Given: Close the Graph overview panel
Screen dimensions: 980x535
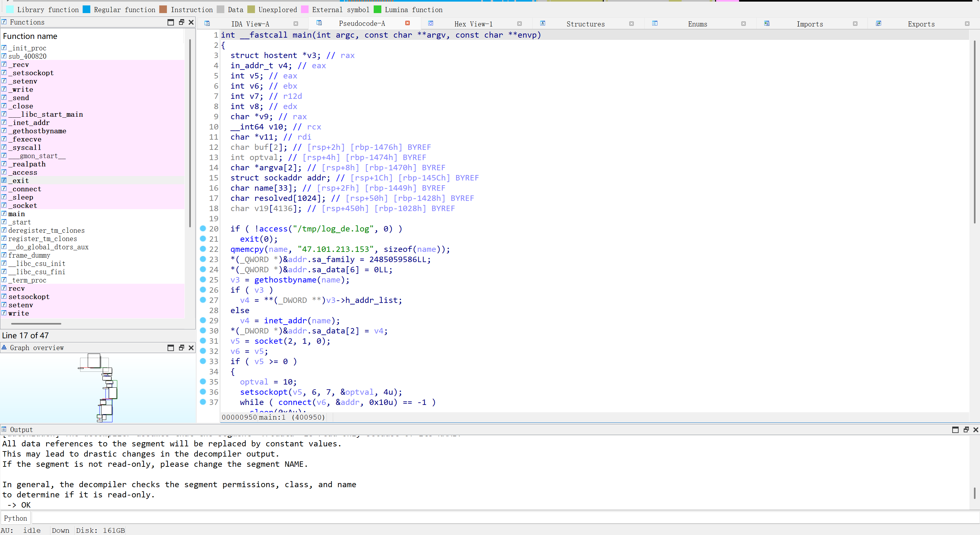Looking at the screenshot, I should [191, 348].
